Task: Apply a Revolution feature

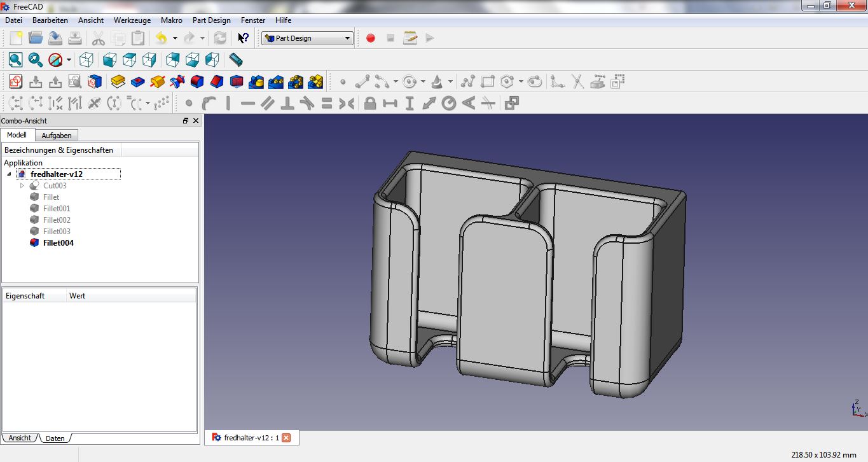Action: pos(157,81)
